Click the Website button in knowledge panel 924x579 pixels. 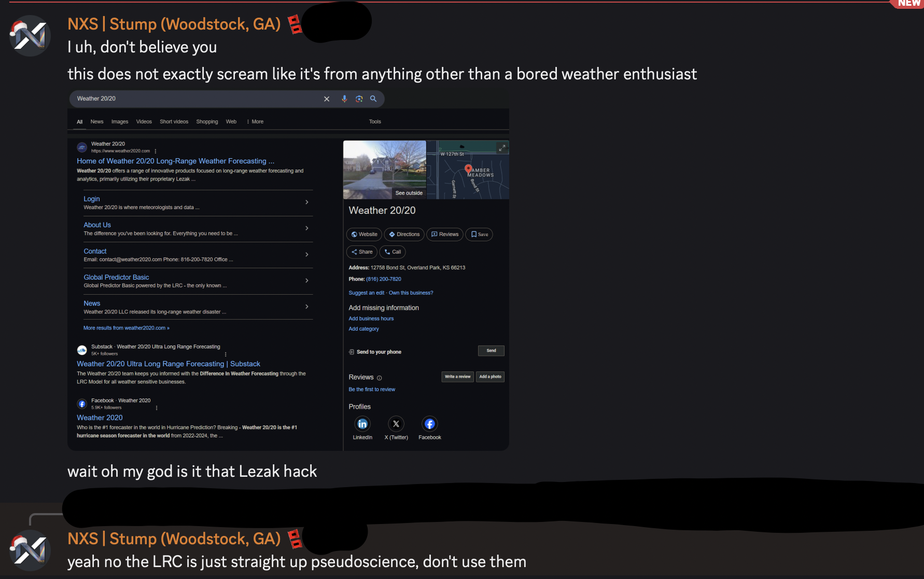(364, 235)
